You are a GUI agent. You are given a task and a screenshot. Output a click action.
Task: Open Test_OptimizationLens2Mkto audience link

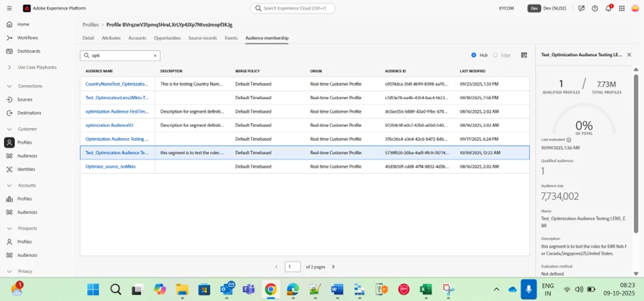pos(116,98)
